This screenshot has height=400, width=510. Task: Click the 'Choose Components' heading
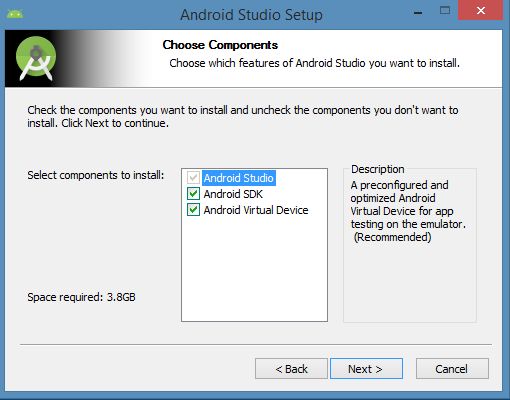[x=220, y=45]
